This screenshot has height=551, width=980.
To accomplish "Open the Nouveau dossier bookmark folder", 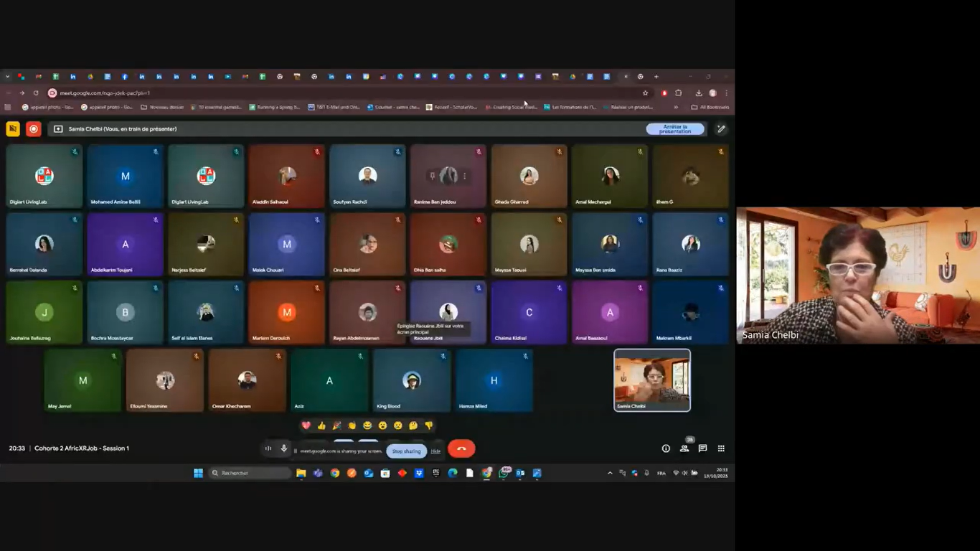I will pos(162,107).
